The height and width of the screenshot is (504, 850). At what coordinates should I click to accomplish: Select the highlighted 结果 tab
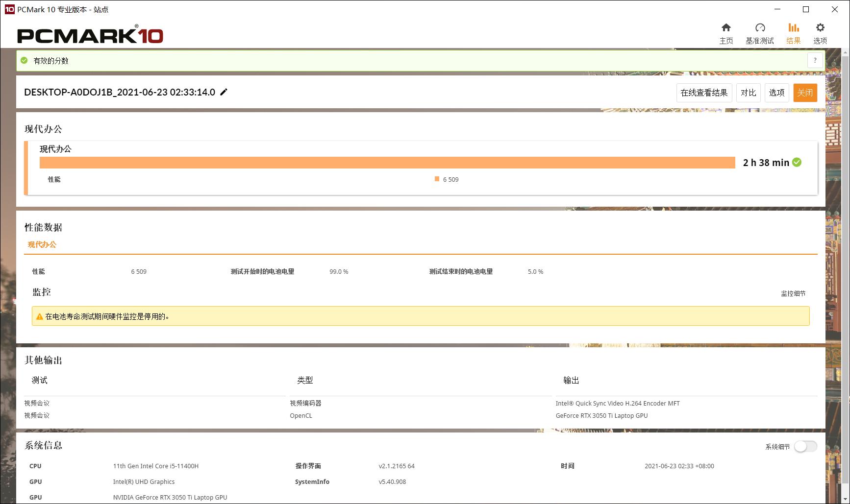(793, 33)
